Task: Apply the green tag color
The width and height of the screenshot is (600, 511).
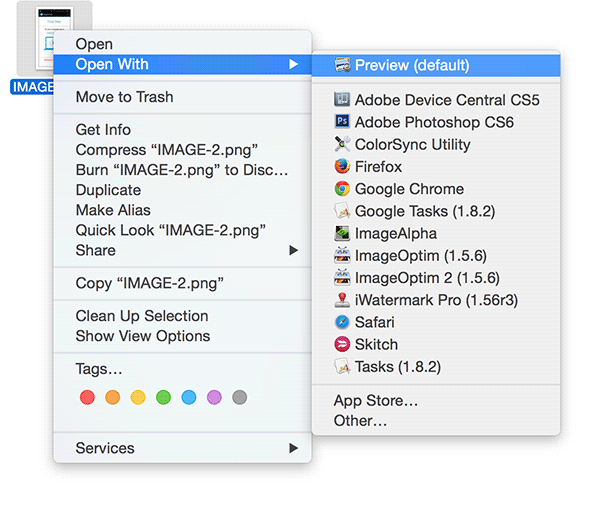Action: coord(163,397)
